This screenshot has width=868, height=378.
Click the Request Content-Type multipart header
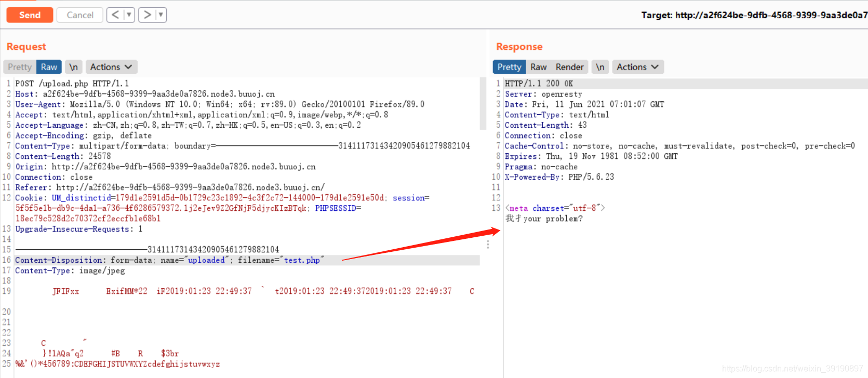point(243,146)
